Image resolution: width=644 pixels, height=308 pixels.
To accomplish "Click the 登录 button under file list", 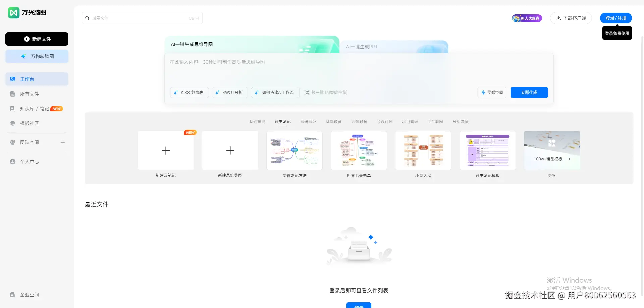I will pyautogui.click(x=359, y=305).
